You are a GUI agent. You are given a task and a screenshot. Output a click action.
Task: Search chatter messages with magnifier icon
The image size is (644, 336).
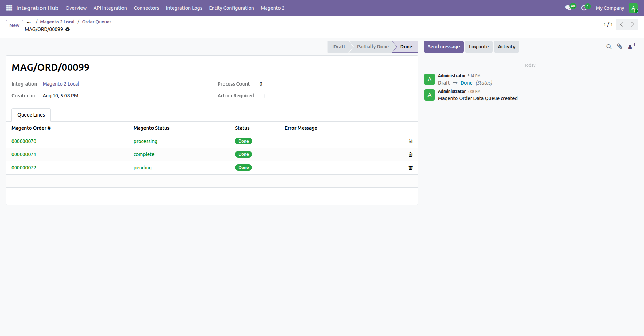tap(609, 47)
